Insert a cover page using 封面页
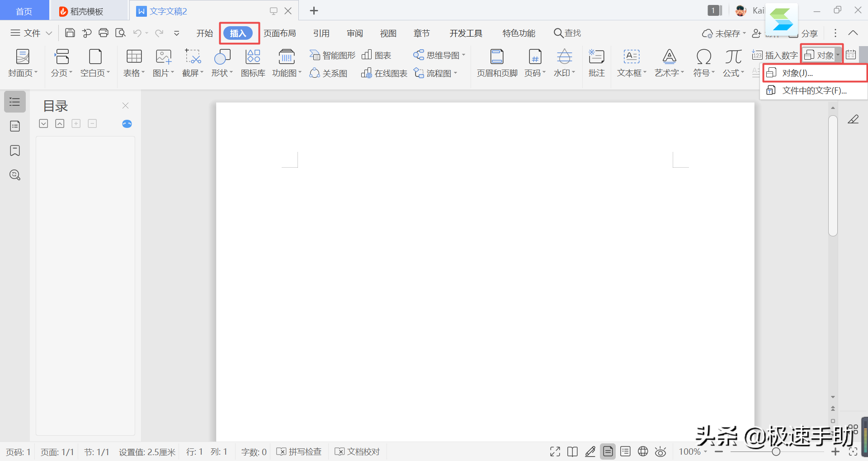The width and height of the screenshot is (868, 461). [x=23, y=63]
